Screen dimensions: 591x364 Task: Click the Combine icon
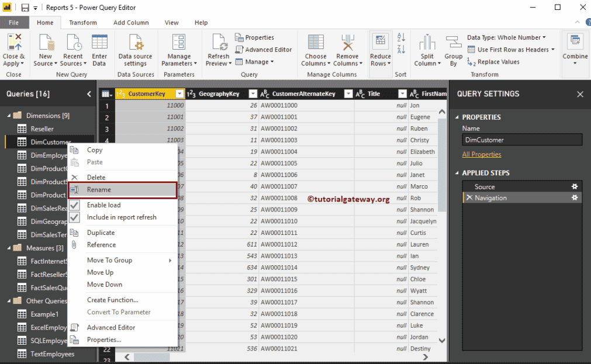[575, 50]
